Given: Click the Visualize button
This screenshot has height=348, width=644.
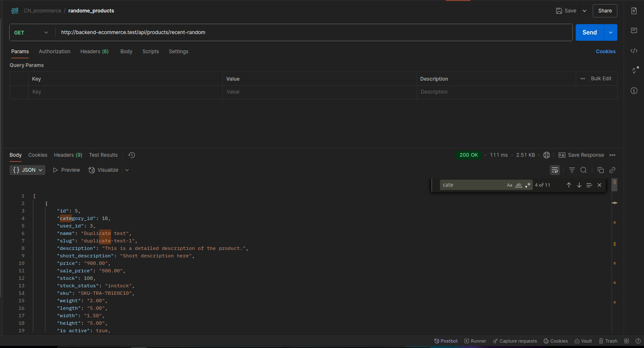Looking at the screenshot, I should [x=104, y=170].
